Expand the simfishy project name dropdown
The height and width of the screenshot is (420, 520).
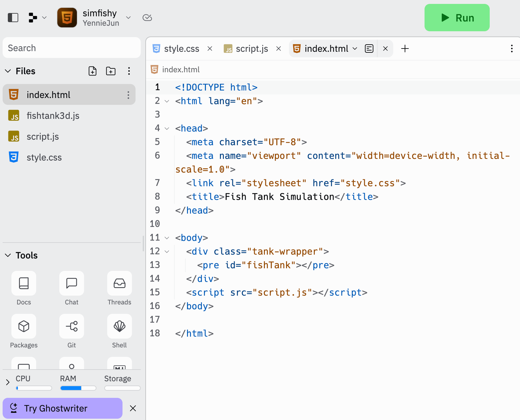[128, 18]
